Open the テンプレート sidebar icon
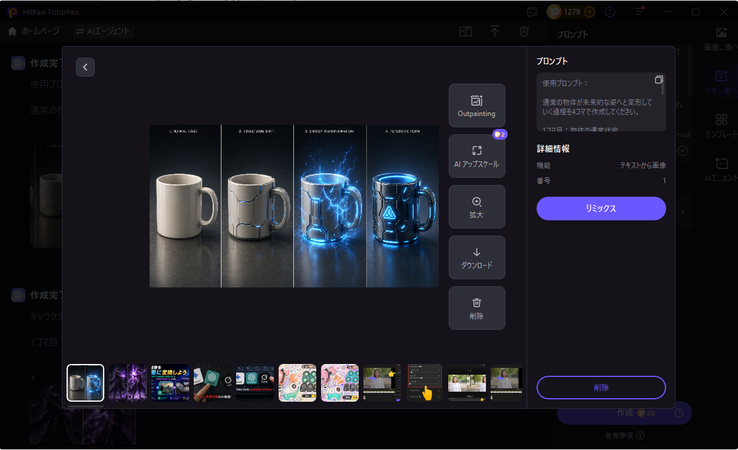The width and height of the screenshot is (738, 450). point(721,126)
